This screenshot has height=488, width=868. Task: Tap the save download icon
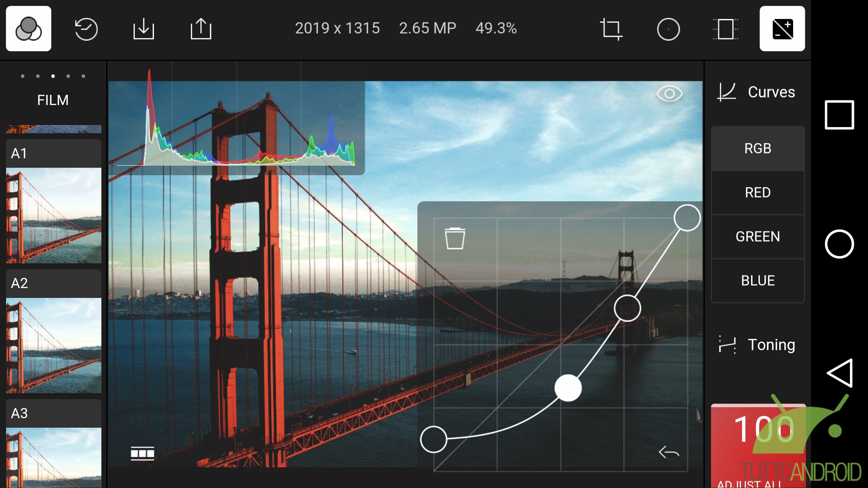(x=143, y=29)
